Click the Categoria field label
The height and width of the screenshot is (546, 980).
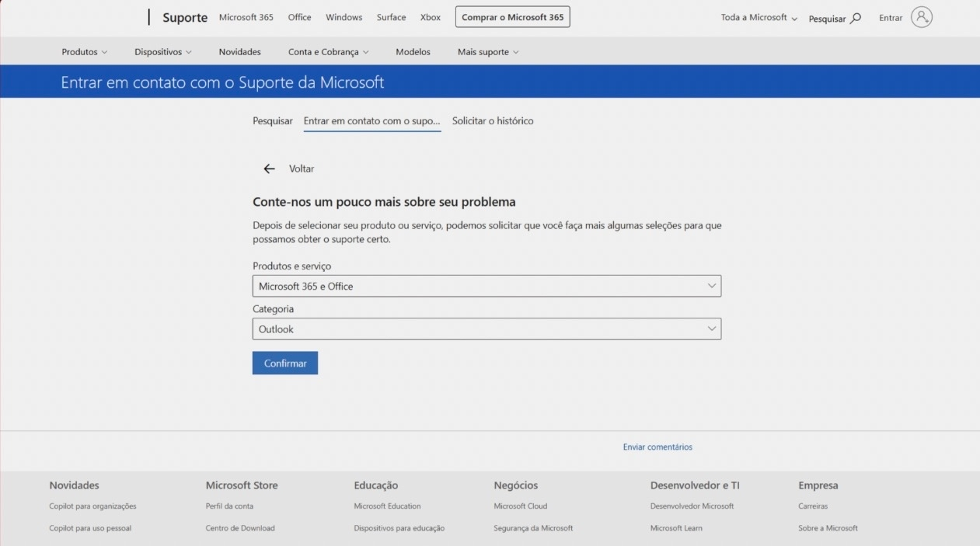click(273, 309)
